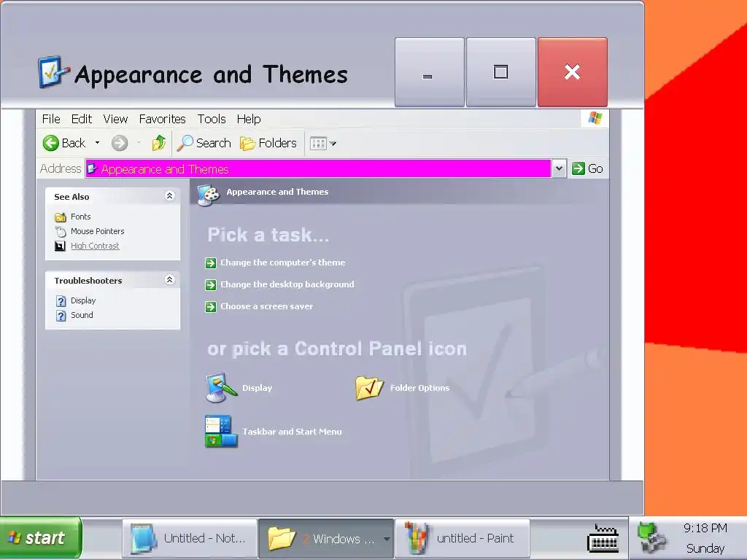Click arrow icon beside Change the computer's theme
The height and width of the screenshot is (560, 747).
211,262
